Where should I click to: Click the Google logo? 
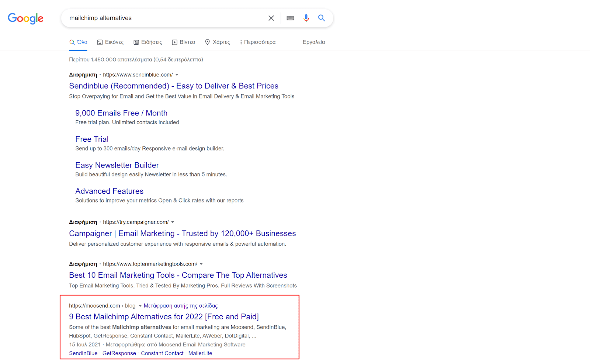(25, 18)
